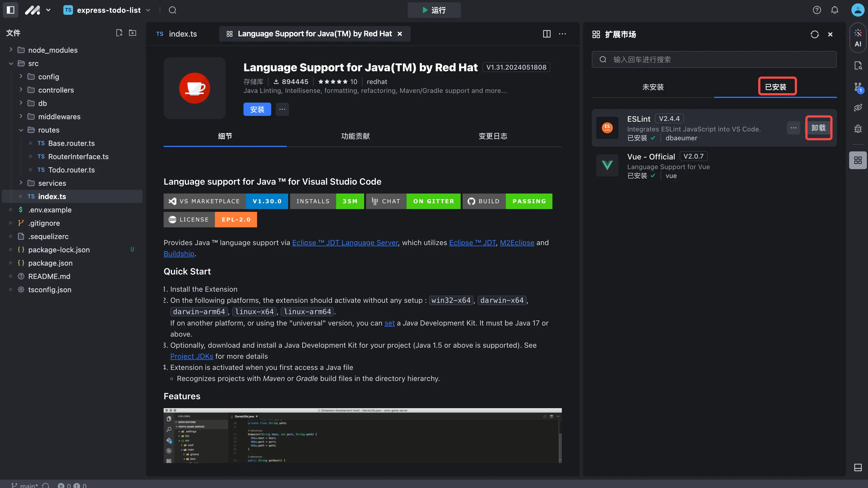Open Eclipse JDT Language Server link
The height and width of the screenshot is (488, 868).
345,243
